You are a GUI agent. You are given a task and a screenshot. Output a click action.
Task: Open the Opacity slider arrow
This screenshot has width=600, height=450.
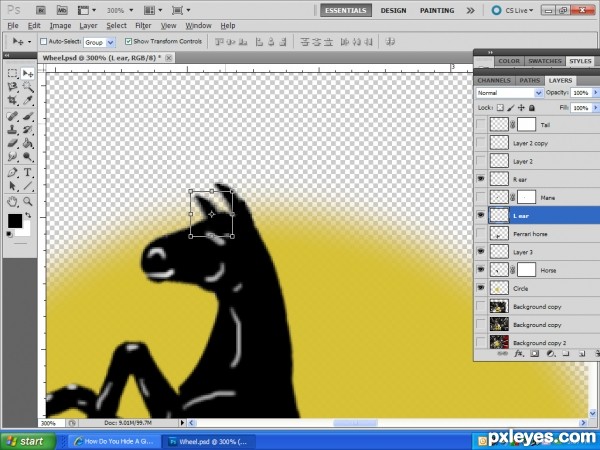pyautogui.click(x=595, y=93)
